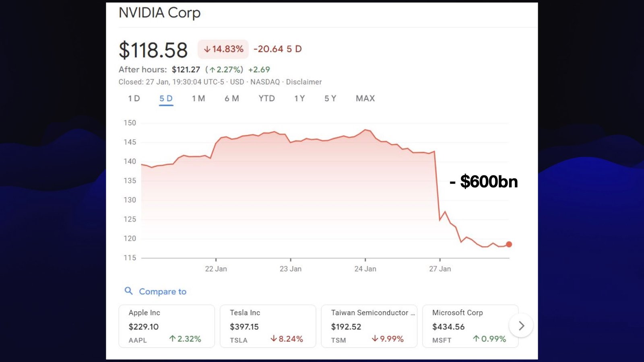Select the 5D time range
Image resolution: width=644 pixels, height=362 pixels.
166,98
